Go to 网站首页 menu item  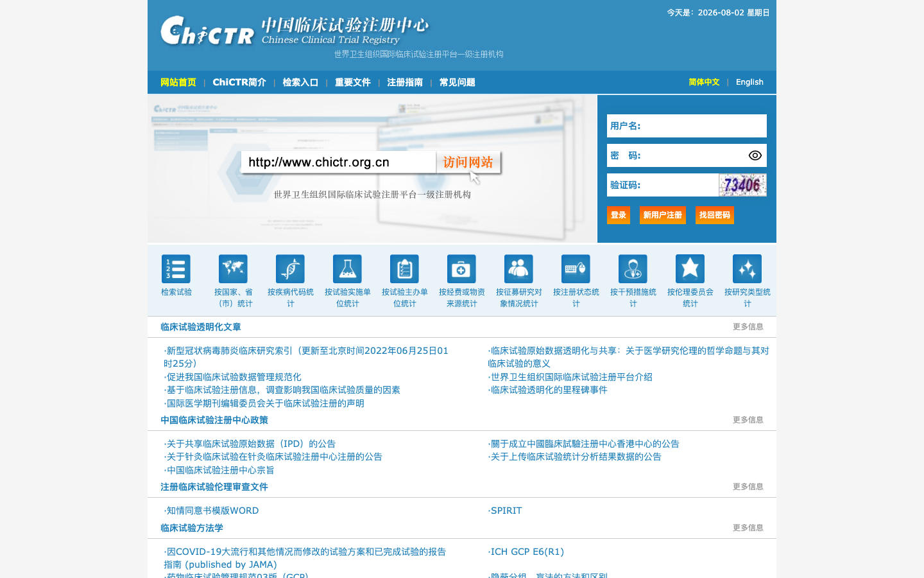(x=178, y=82)
